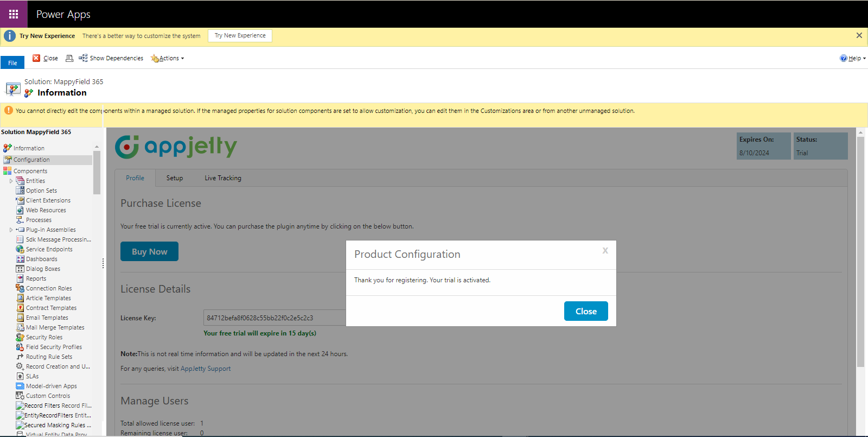Click the Custom Controls icon
The image size is (868, 437).
(x=20, y=396)
